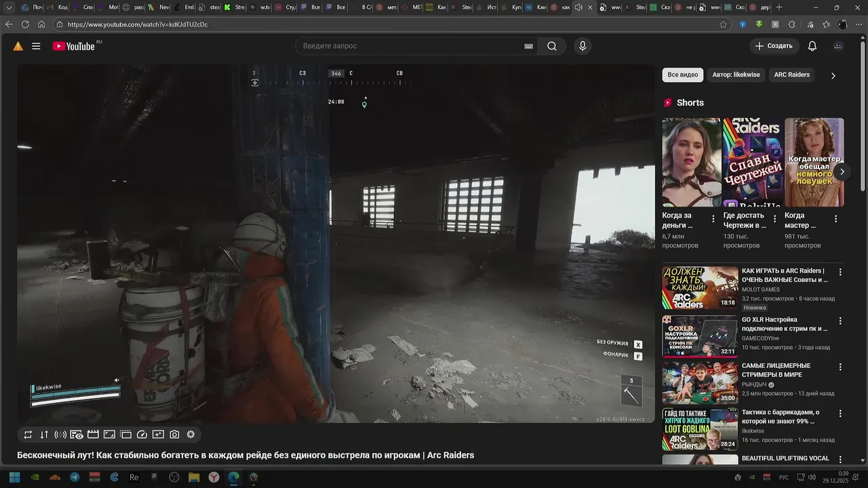Open a new browser tab

(x=778, y=7)
